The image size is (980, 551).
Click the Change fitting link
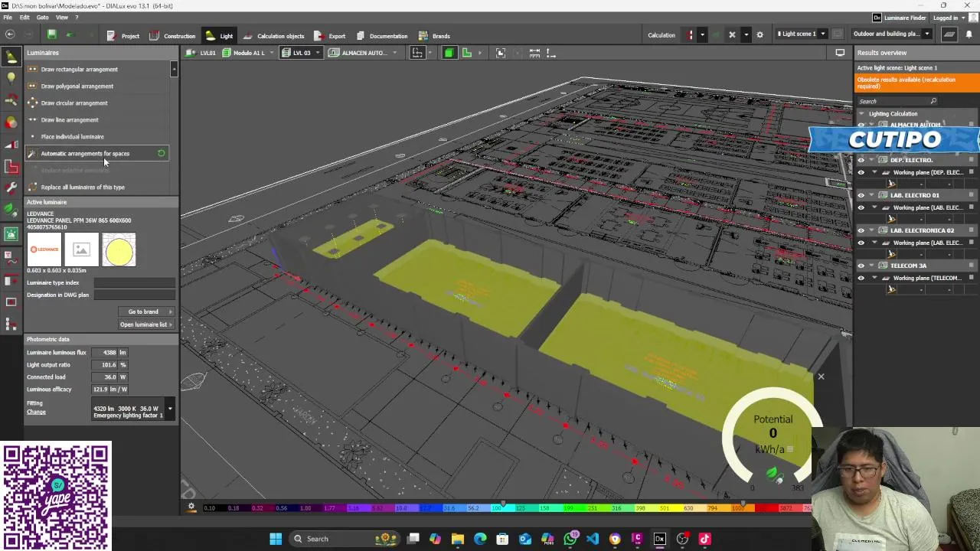[x=36, y=412]
